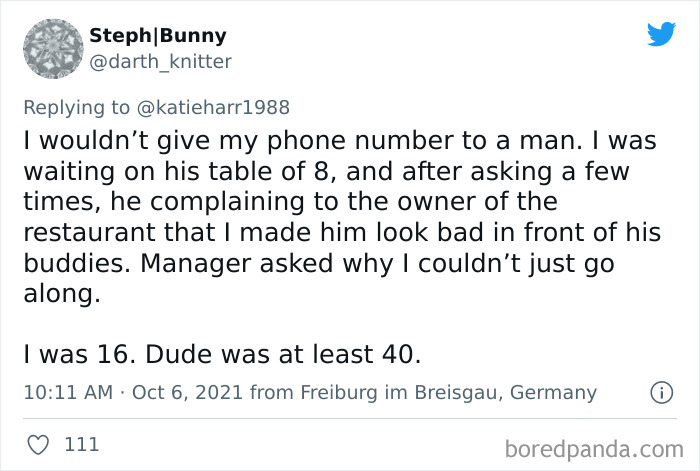
Task: Click the 10:11 AM timestamp
Action: coord(67,393)
